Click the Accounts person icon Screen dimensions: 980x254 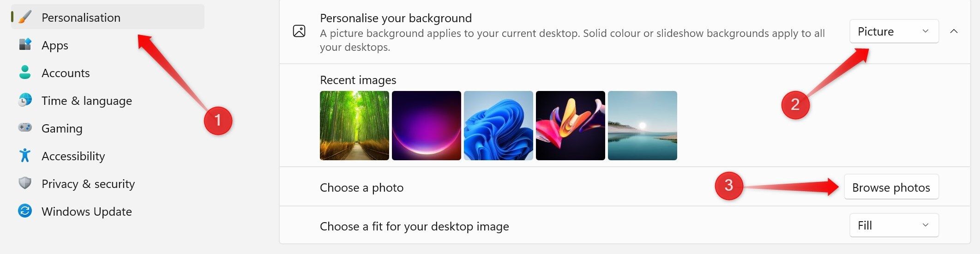(x=25, y=73)
